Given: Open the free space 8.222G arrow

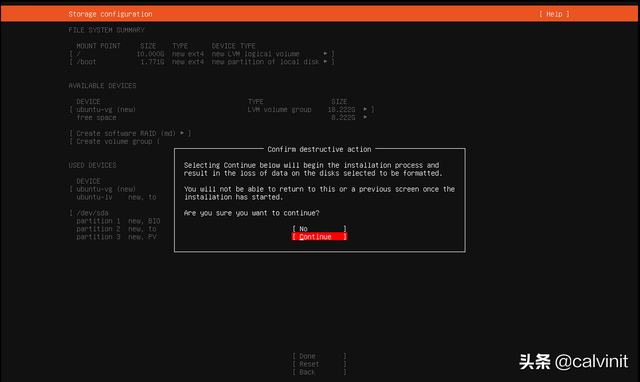Looking at the screenshot, I should pos(365,118).
